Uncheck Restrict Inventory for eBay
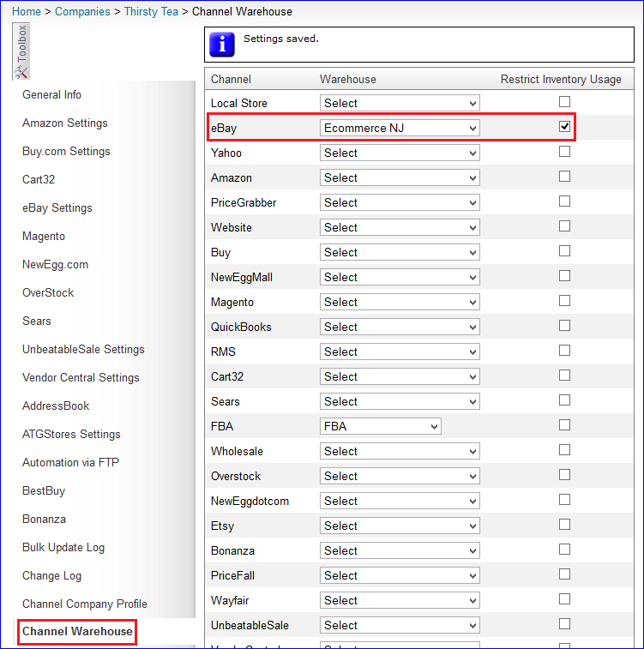The height and width of the screenshot is (649, 644). pyautogui.click(x=564, y=127)
